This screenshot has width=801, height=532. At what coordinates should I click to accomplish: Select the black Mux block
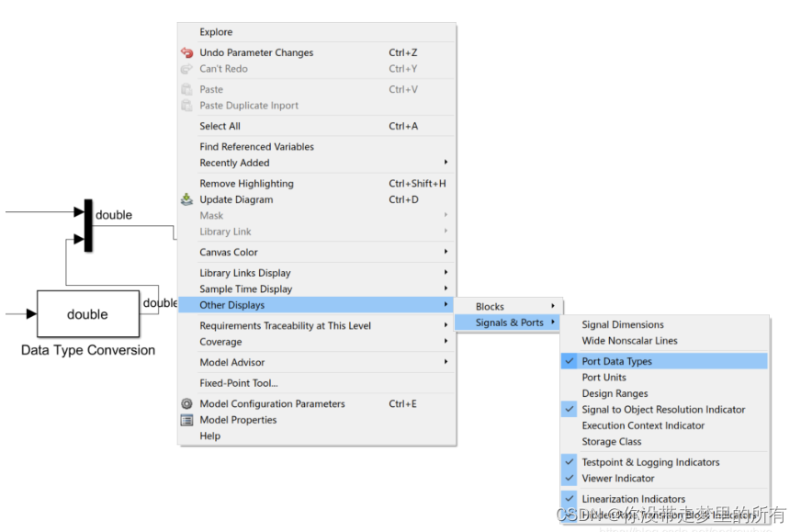(x=88, y=225)
